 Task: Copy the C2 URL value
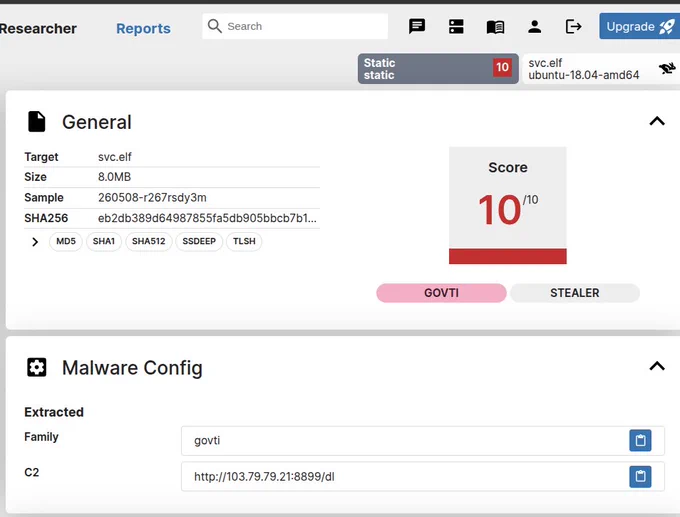pyautogui.click(x=640, y=476)
